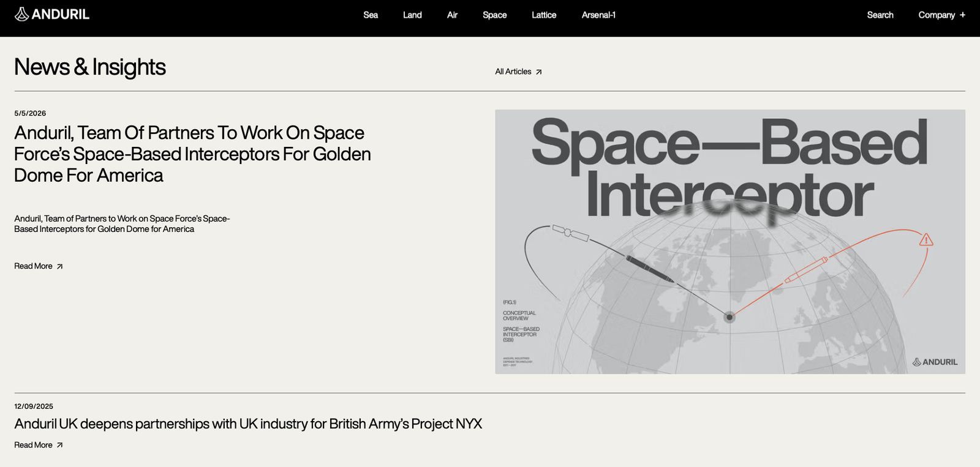Open the Arsenal-1 navigation item
Image resolution: width=980 pixels, height=467 pixels.
[598, 15]
